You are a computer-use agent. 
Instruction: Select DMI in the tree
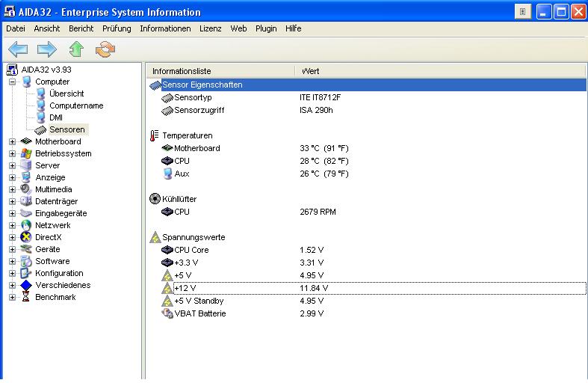point(56,117)
